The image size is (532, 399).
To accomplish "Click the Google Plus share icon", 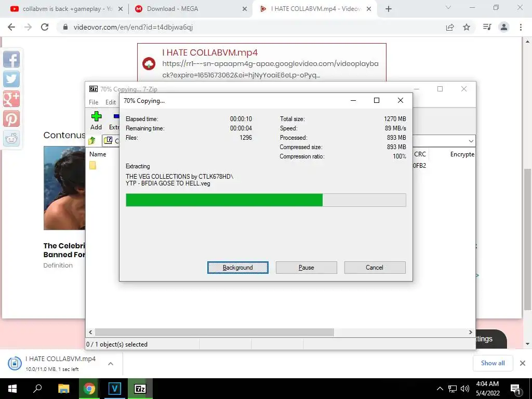I will click(11, 99).
